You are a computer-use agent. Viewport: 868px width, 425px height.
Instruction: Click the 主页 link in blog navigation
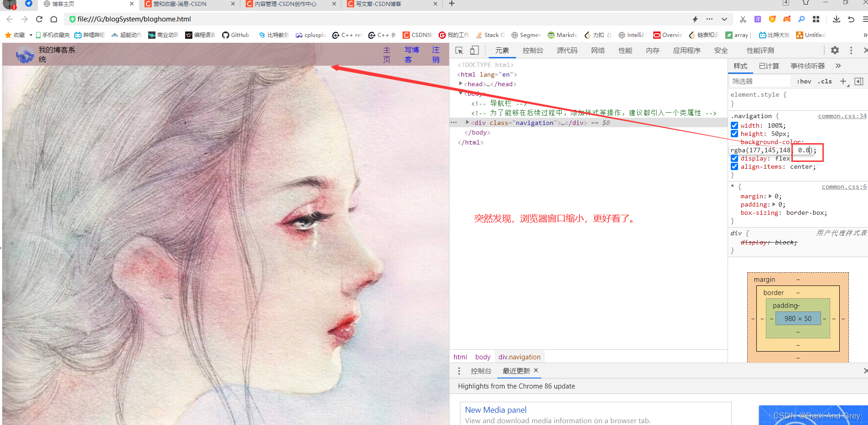387,55
